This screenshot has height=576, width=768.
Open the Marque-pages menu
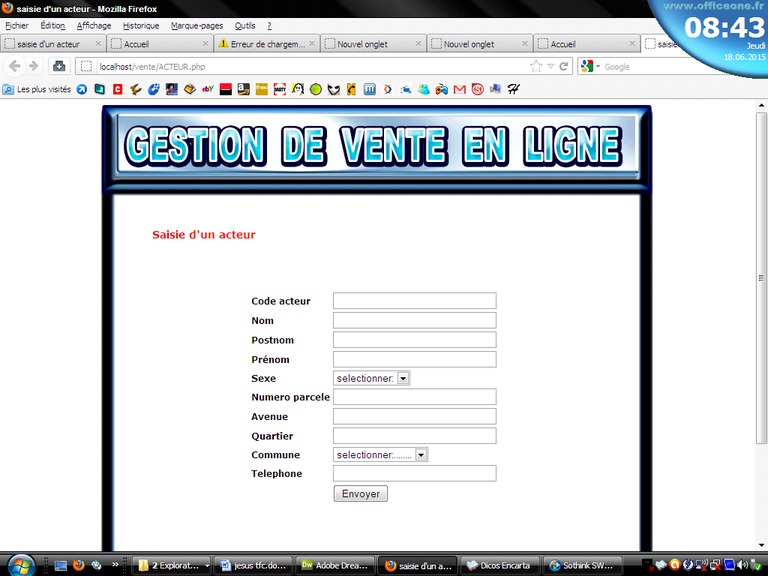(x=197, y=25)
